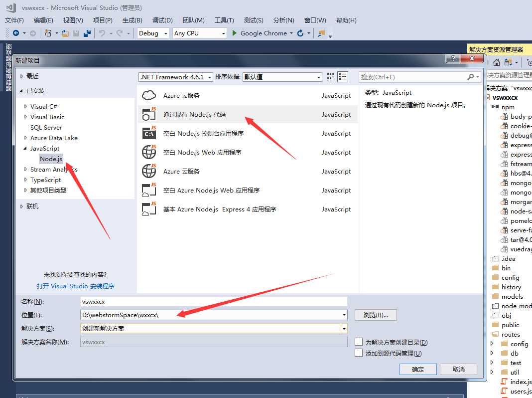Select 通过现有 Node.js 代码 template

248,114
